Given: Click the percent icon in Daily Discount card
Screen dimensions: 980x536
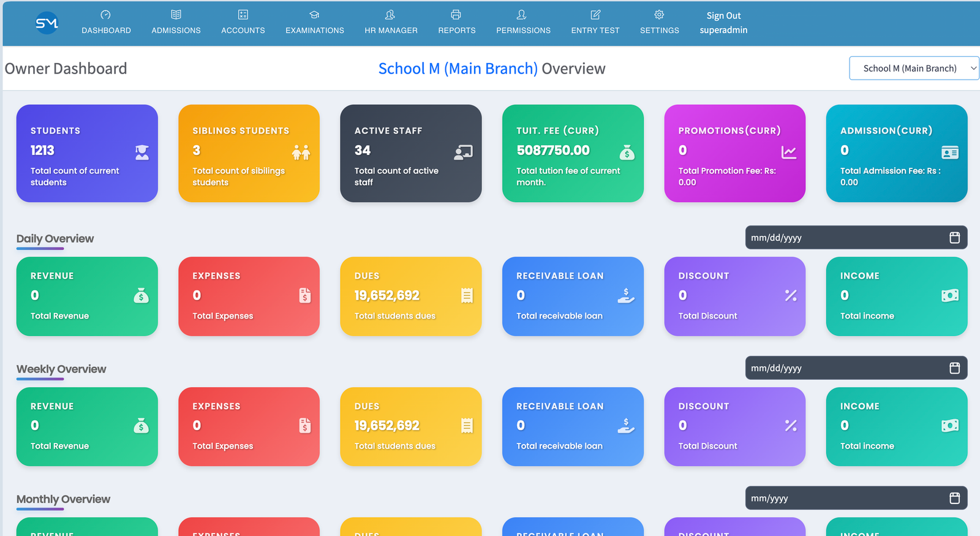Looking at the screenshot, I should pos(791,296).
